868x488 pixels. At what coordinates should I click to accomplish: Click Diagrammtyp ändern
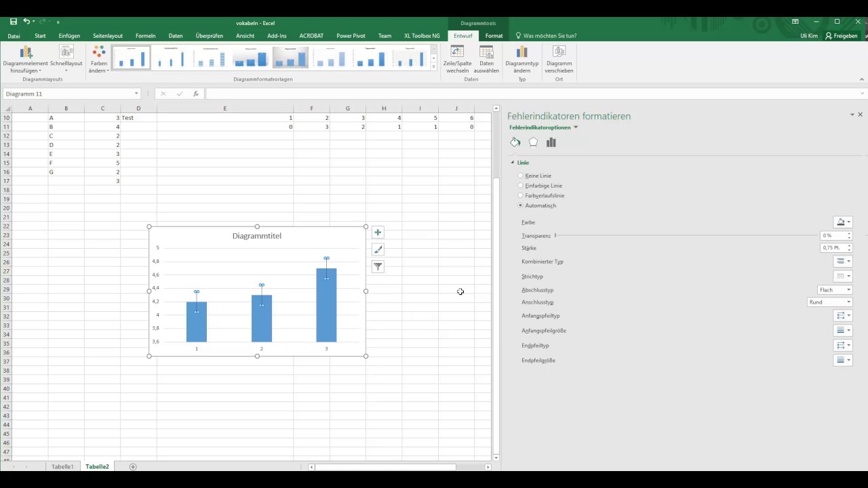click(x=522, y=60)
